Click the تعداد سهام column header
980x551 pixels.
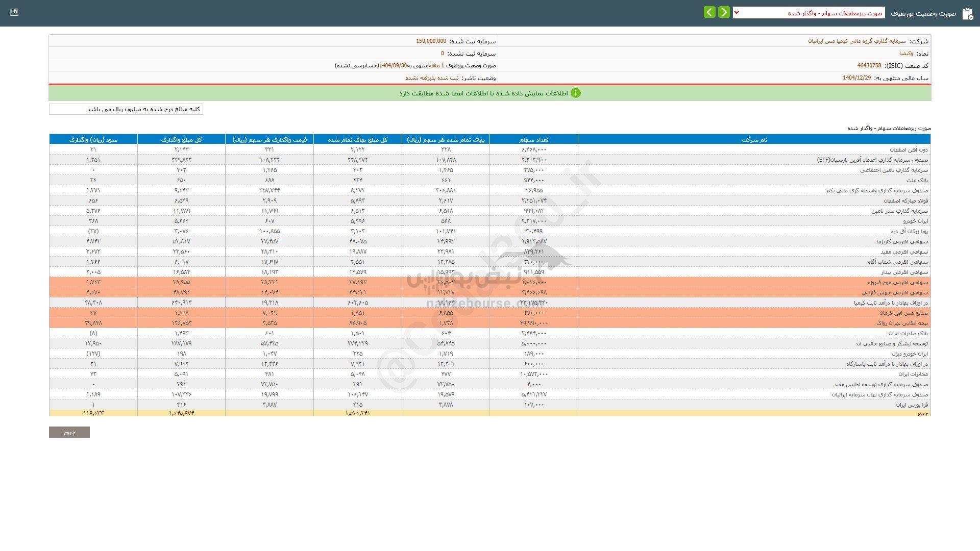tap(533, 140)
